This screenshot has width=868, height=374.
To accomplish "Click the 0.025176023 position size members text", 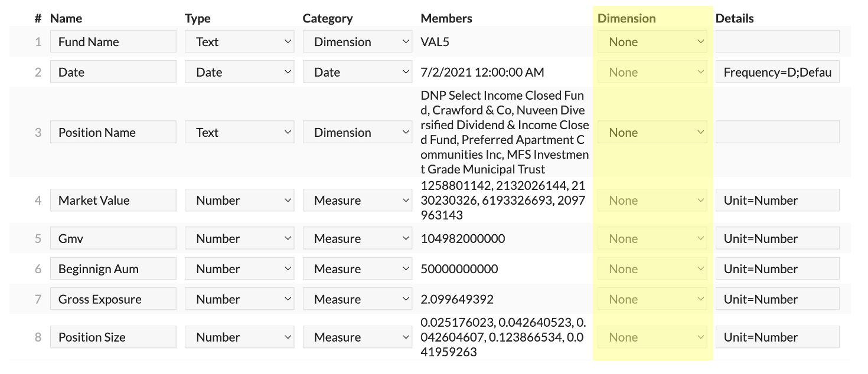I will [503, 337].
